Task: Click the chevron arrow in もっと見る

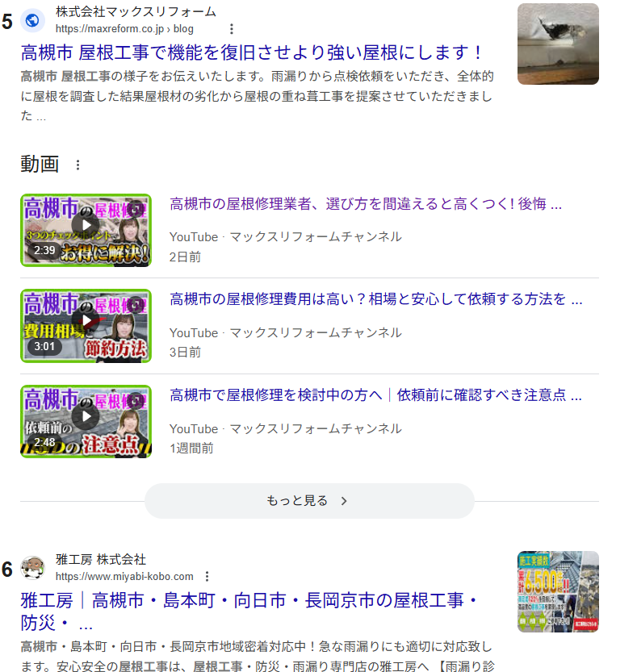Action: (x=344, y=501)
